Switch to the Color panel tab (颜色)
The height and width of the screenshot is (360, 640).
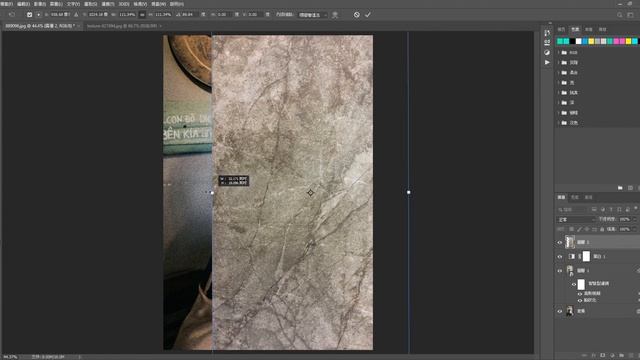[561, 29]
